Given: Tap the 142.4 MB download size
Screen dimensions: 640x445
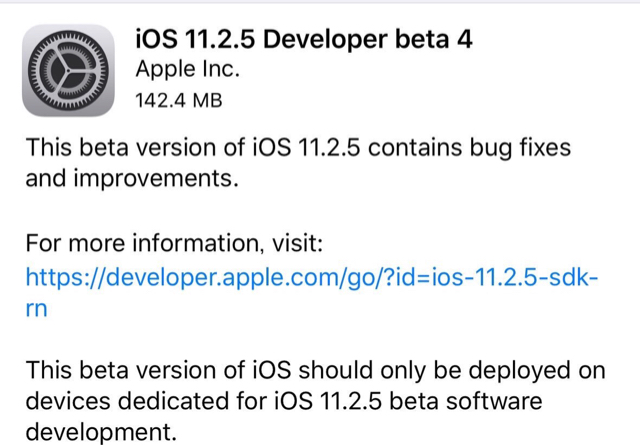Looking at the screenshot, I should [x=178, y=101].
